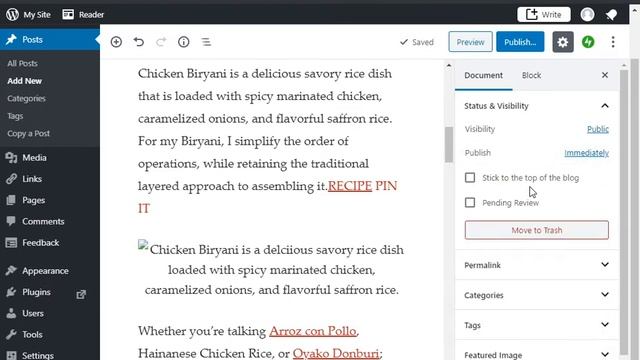Click the Chicken Biryani paragraph text
The height and width of the screenshot is (360, 640).
267,141
